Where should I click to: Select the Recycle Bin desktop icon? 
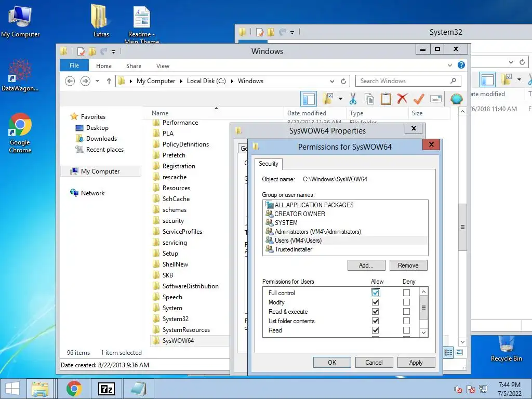click(x=506, y=348)
